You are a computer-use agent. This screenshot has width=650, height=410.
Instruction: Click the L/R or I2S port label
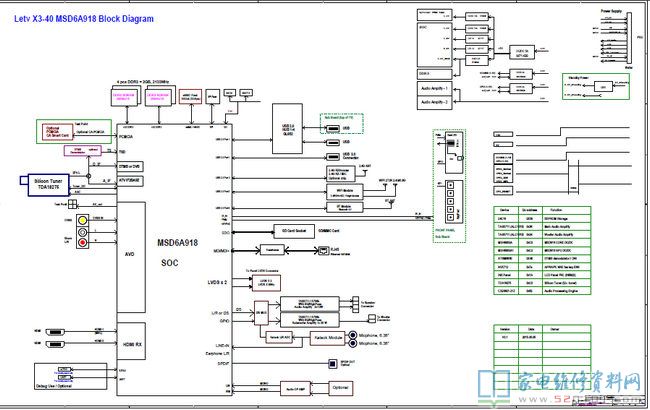(x=220, y=313)
